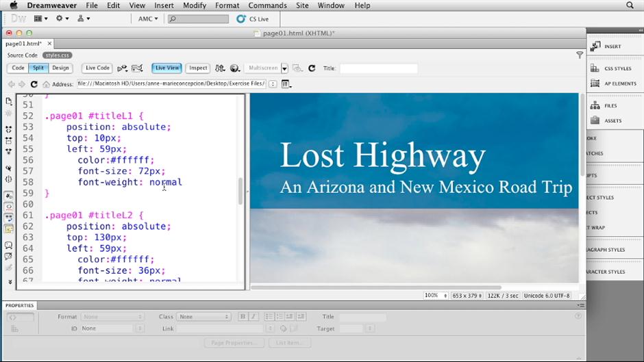
Task: Open the 653 x 379 window size menu
Action: point(467,296)
